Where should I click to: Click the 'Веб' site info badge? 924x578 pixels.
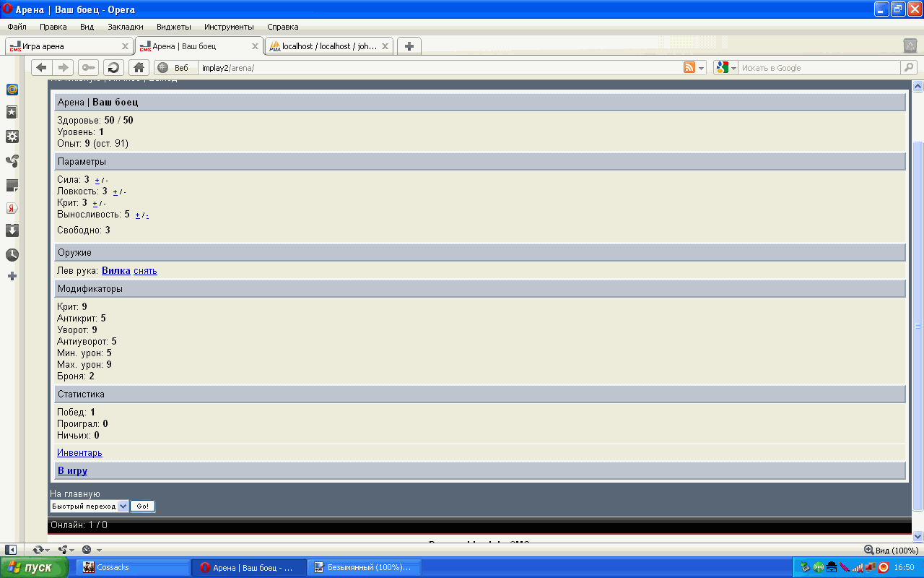point(175,67)
